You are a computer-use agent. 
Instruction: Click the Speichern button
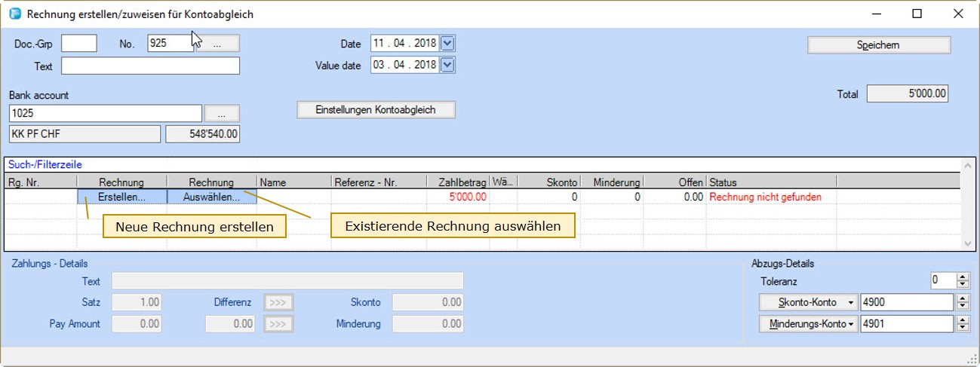coord(878,45)
